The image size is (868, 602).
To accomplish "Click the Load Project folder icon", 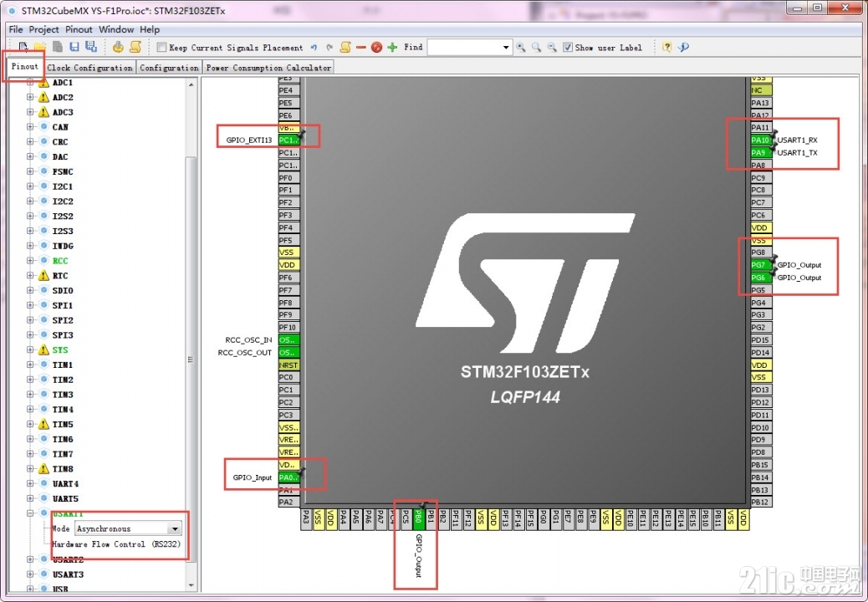I will click(x=40, y=48).
